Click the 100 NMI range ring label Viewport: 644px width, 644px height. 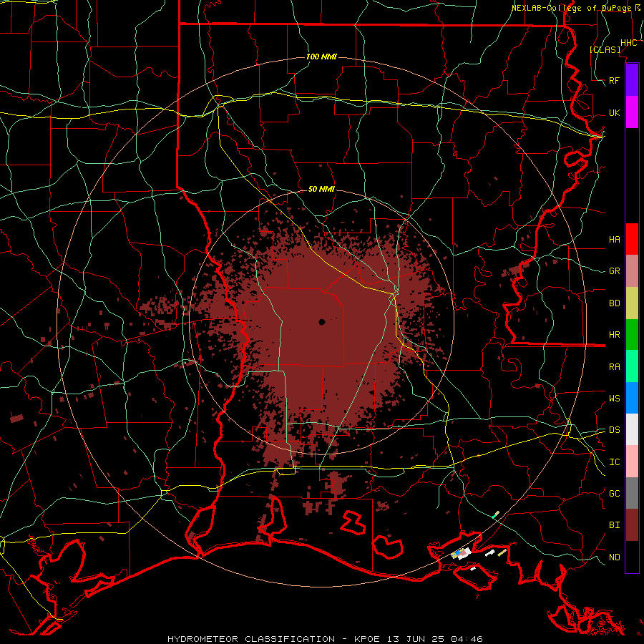(x=321, y=57)
